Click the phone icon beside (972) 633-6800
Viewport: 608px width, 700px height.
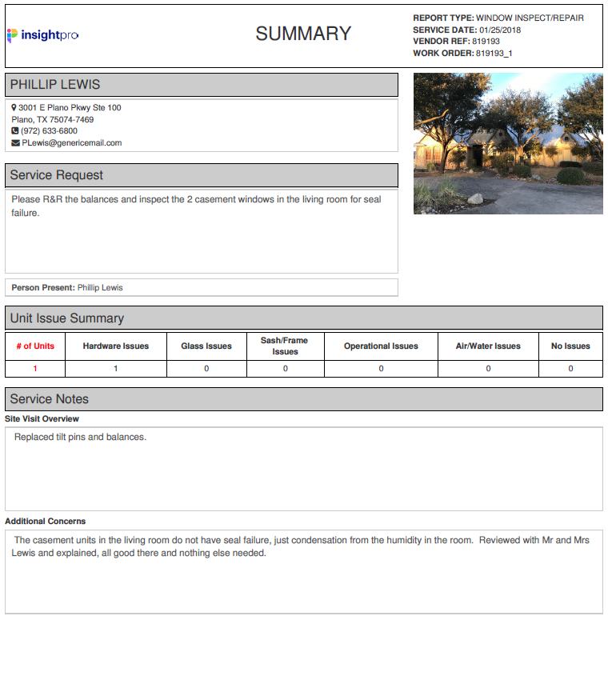tap(14, 131)
